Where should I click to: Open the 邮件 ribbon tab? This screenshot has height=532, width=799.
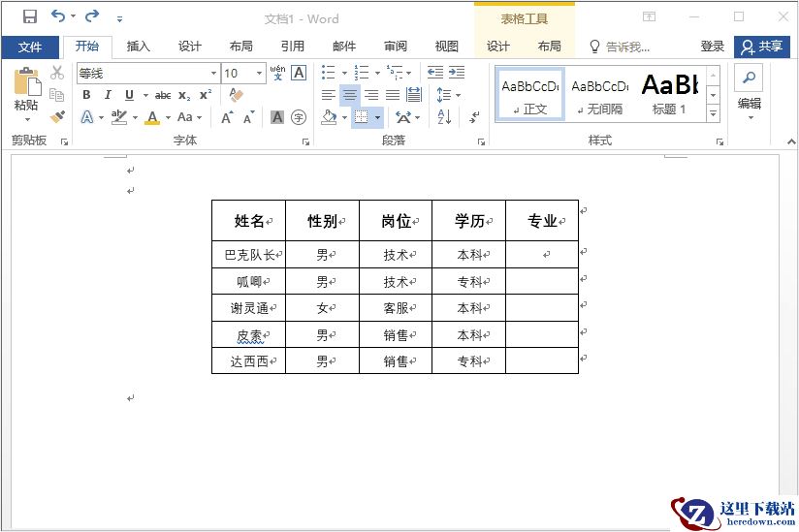coord(344,47)
